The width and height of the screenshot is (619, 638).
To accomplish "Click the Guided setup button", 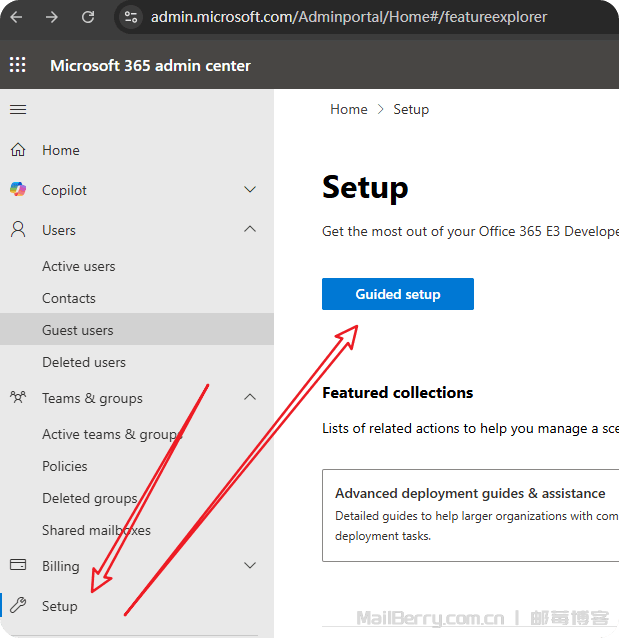I will click(x=397, y=294).
